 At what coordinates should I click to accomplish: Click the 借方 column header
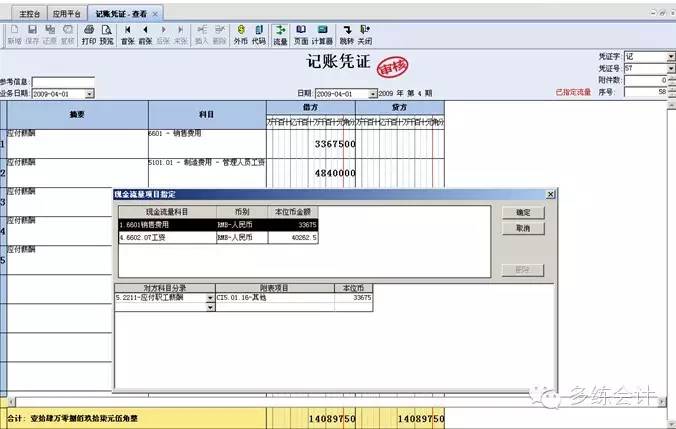[x=311, y=107]
